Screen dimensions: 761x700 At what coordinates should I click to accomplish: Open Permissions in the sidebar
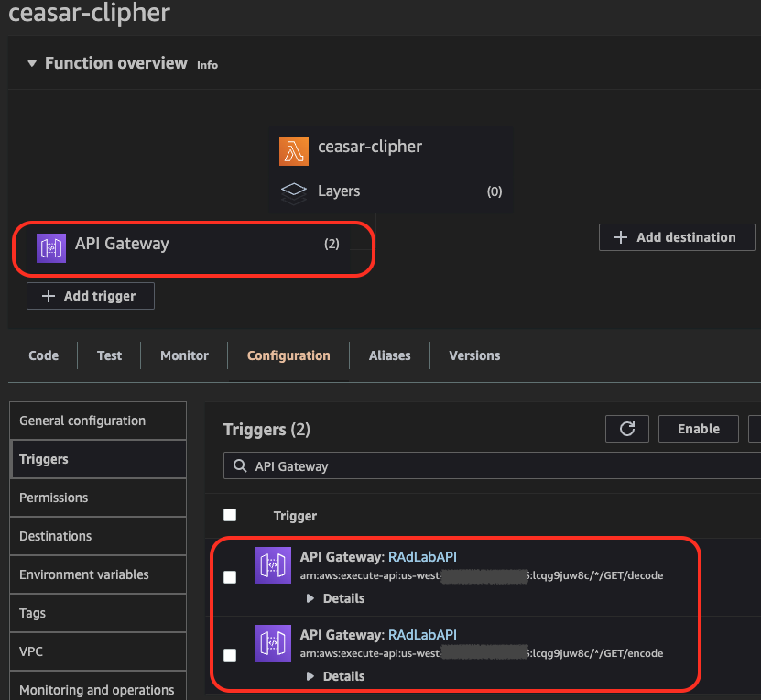98,498
